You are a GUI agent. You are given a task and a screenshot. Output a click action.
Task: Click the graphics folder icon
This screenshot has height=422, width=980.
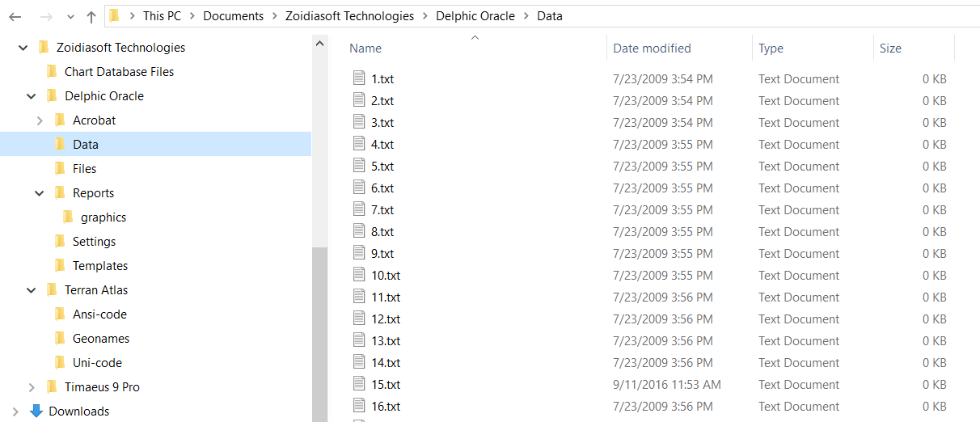68,217
